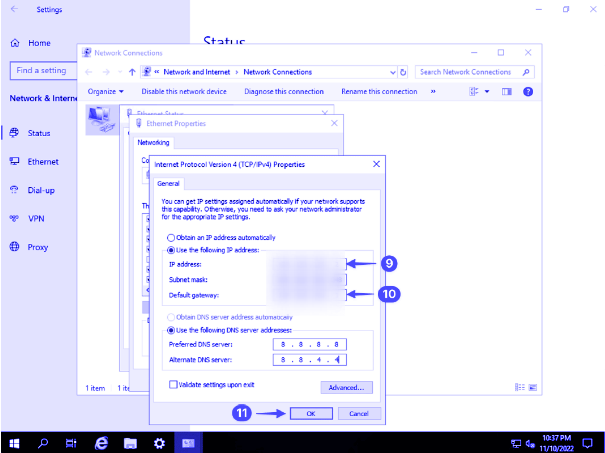Click the Preferred DNS server field
The image size is (605, 453).
pos(310,344)
